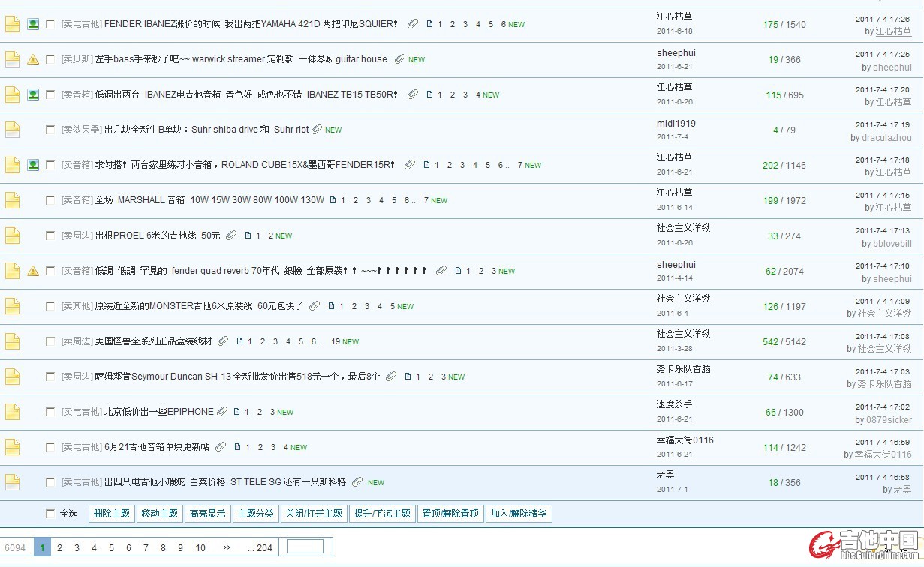
Task: Open author 速度杀手 profile
Action: point(674,403)
